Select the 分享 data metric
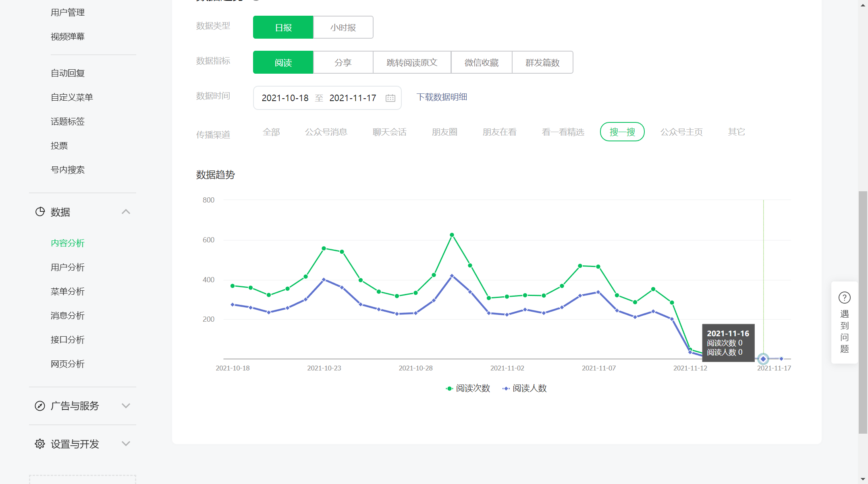Viewport: 868px width, 484px height. (343, 62)
